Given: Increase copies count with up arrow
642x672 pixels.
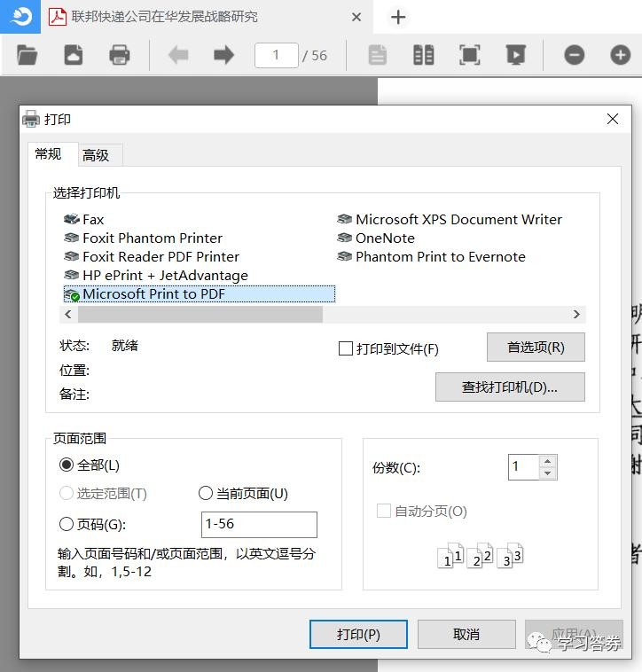Looking at the screenshot, I should (547, 461).
